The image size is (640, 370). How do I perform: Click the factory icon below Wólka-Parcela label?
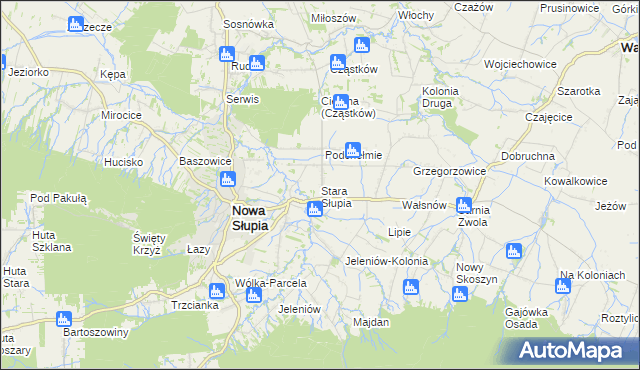253,295
